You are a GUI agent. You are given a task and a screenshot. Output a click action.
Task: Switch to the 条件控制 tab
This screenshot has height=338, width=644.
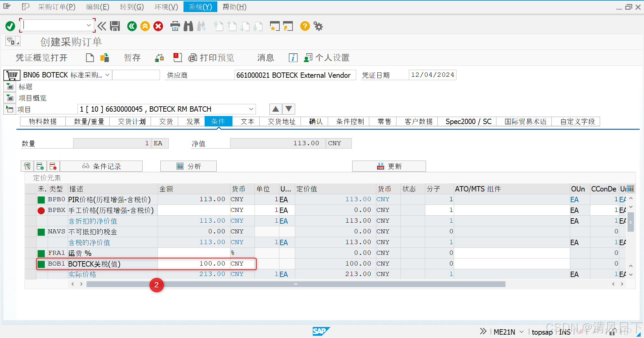click(x=350, y=121)
